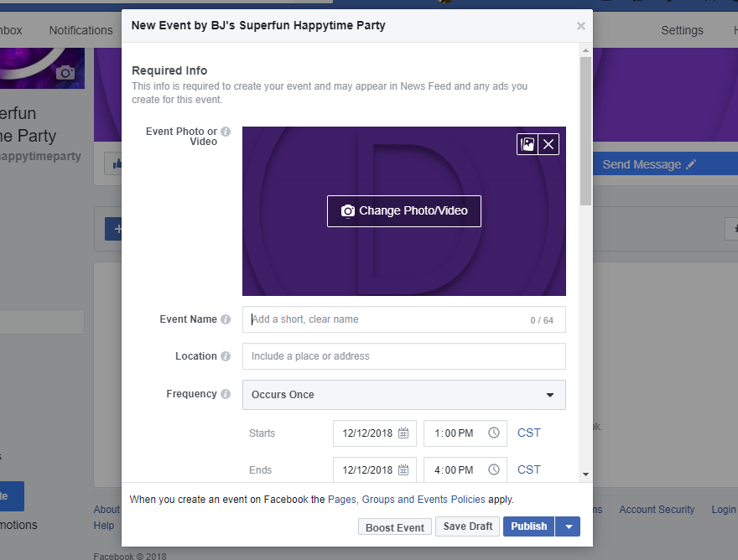Image resolution: width=738 pixels, height=560 pixels.
Task: Open the clock picker for the end time
Action: pyautogui.click(x=493, y=469)
